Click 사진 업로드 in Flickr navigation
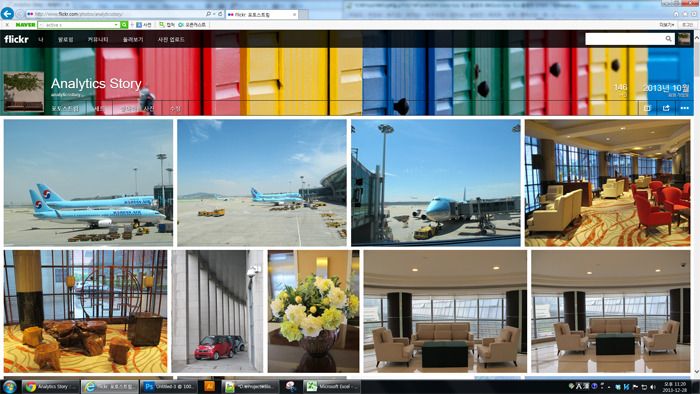 (x=171, y=40)
